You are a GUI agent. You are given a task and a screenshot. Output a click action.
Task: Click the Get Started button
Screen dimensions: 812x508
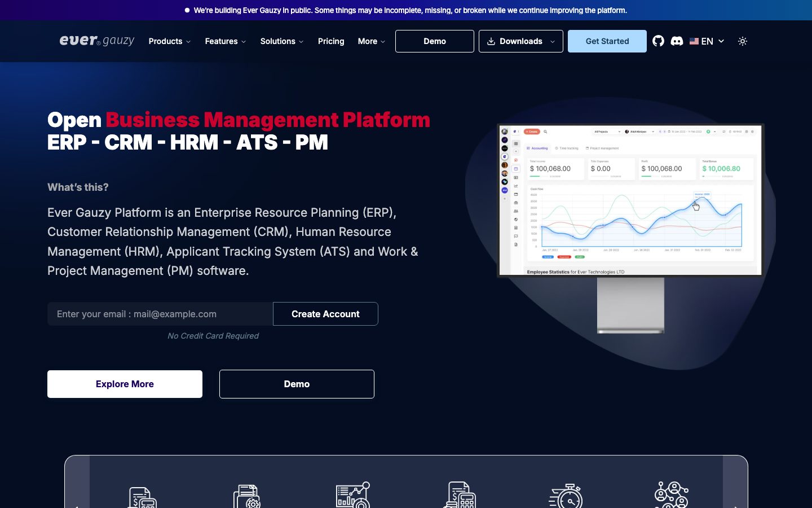pyautogui.click(x=607, y=41)
